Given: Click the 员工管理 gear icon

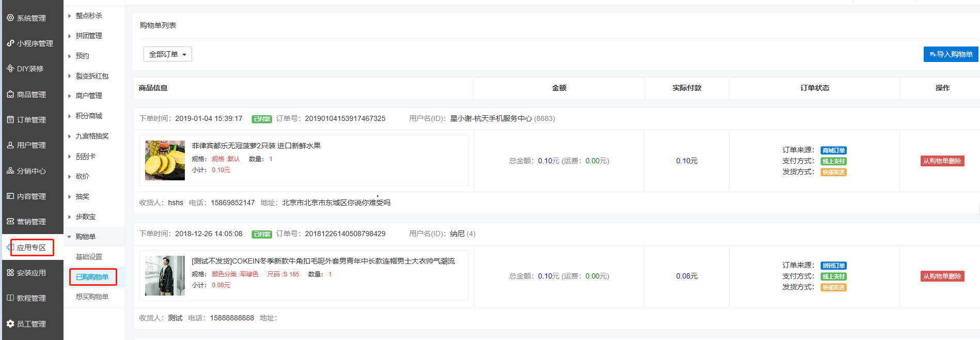Looking at the screenshot, I should (x=10, y=324).
